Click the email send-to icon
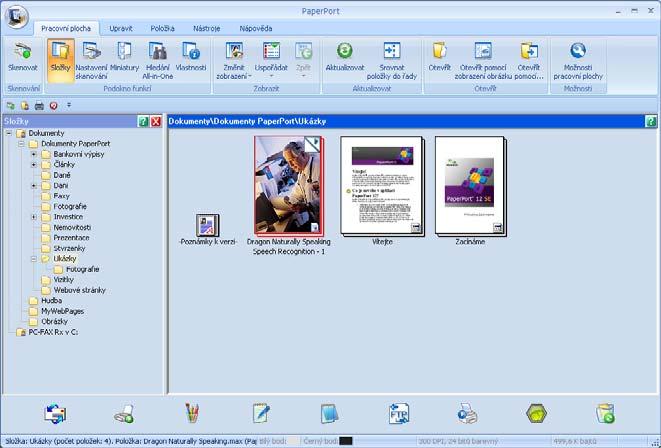Screen dimensions: 661x448 click(55, 413)
